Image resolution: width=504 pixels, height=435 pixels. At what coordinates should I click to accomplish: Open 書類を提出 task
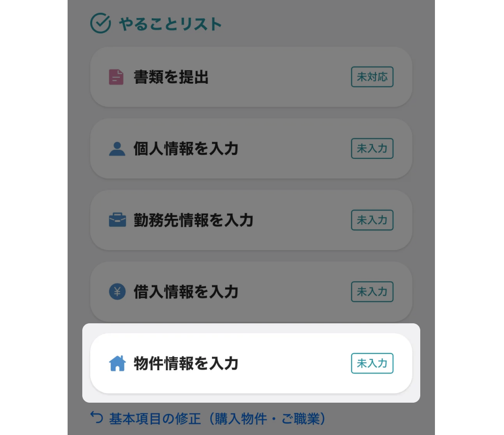pyautogui.click(x=171, y=77)
